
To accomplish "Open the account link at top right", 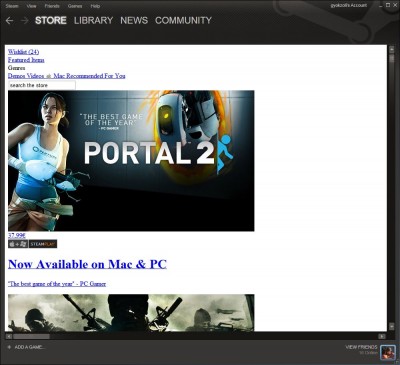I will 349,5.
